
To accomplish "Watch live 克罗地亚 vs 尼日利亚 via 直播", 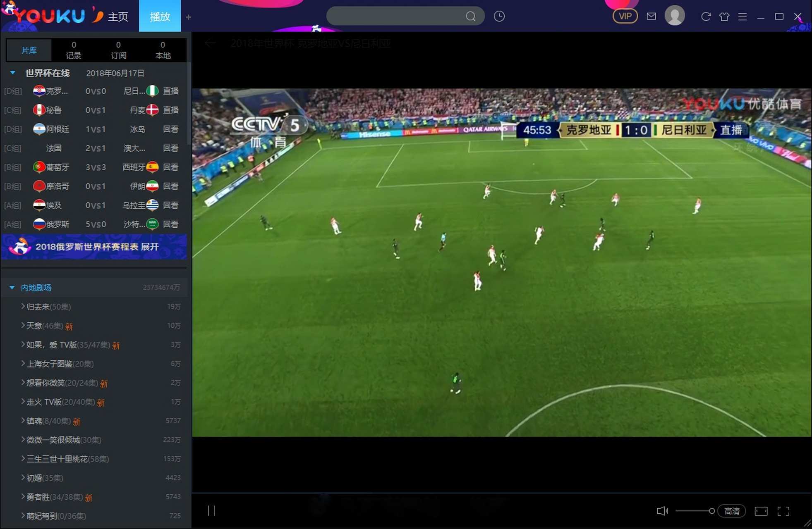I will [x=170, y=91].
